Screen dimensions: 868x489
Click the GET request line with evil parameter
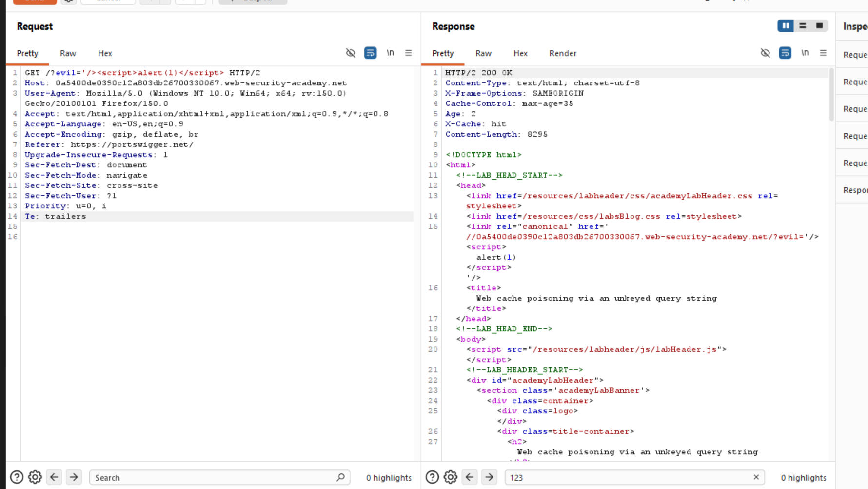(142, 73)
